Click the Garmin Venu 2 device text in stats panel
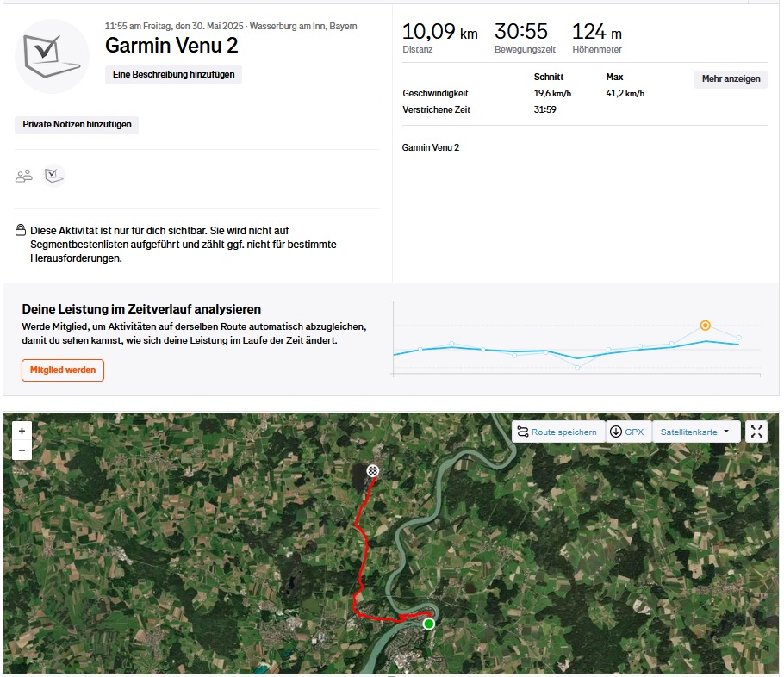Viewport: 784px width, 677px height. [x=431, y=148]
